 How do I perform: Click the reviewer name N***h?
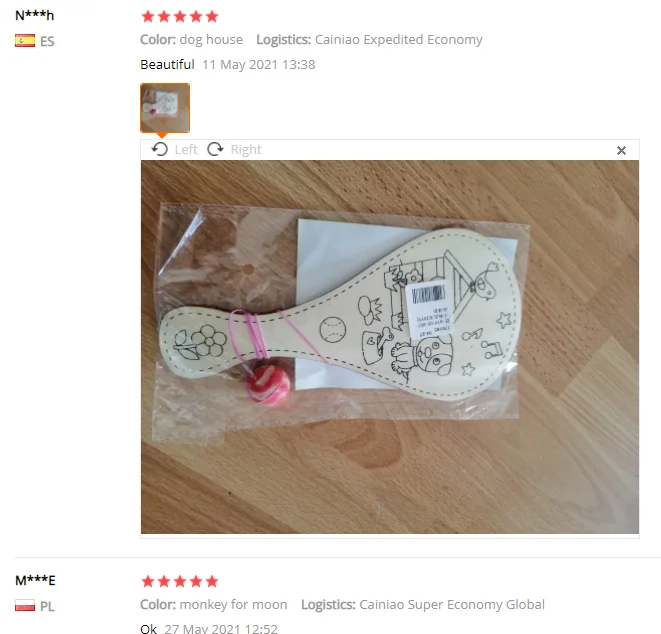[35, 16]
